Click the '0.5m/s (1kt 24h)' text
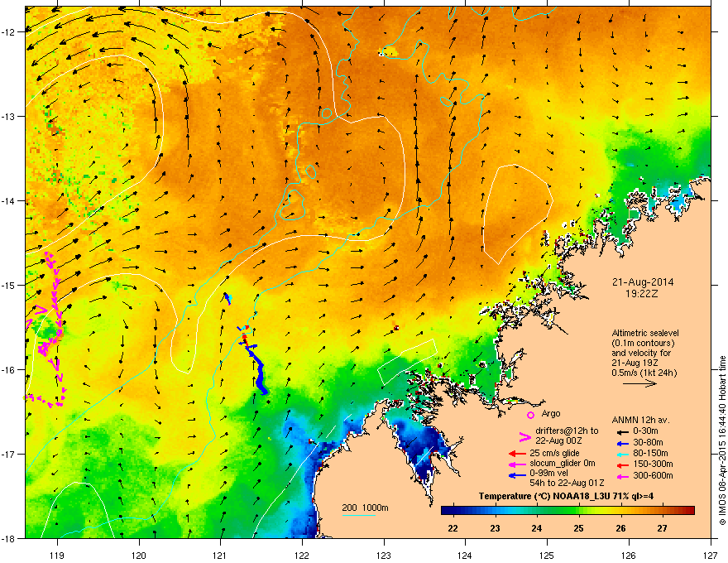The image size is (728, 563). point(644,373)
